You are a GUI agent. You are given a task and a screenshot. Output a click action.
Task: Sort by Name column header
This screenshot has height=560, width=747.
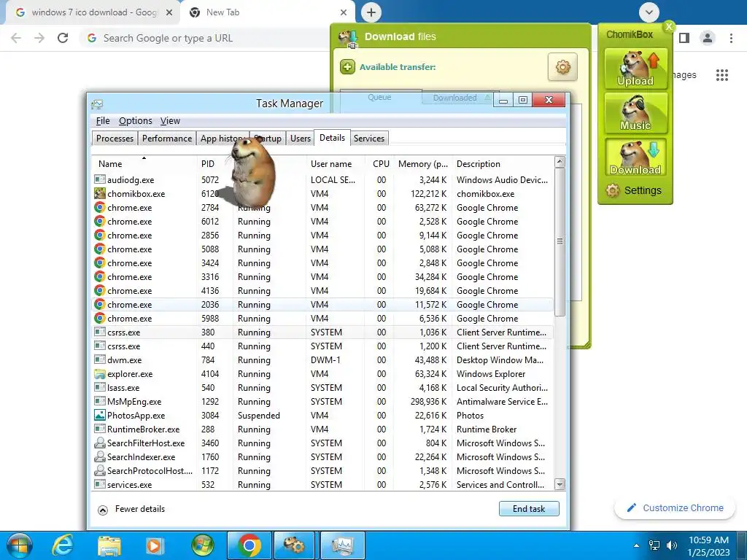[144, 163]
